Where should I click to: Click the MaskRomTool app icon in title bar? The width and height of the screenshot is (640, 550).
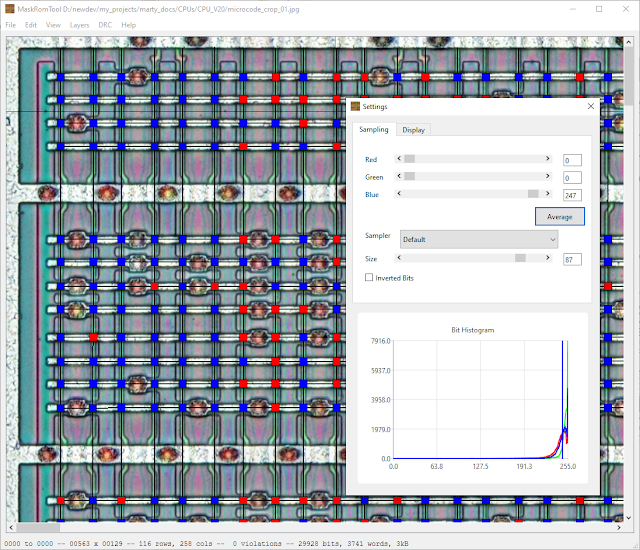10,9
